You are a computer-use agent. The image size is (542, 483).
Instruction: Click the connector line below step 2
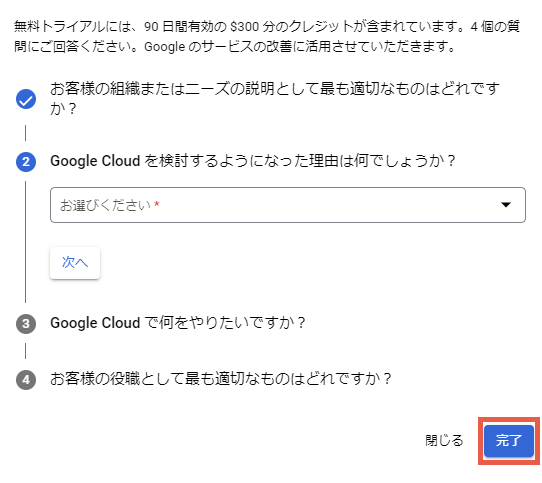click(x=26, y=242)
